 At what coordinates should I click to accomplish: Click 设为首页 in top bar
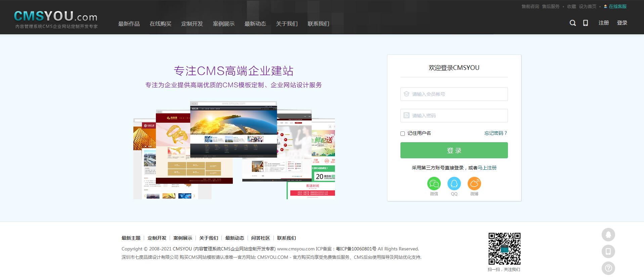click(588, 6)
